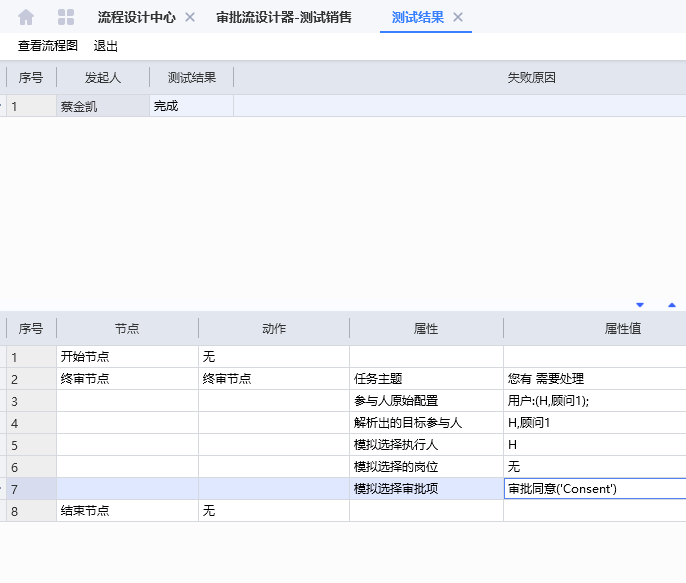The width and height of the screenshot is (686, 583).
Task: Switch to 审批流设计器-测试销售 tab
Action: 283,17
